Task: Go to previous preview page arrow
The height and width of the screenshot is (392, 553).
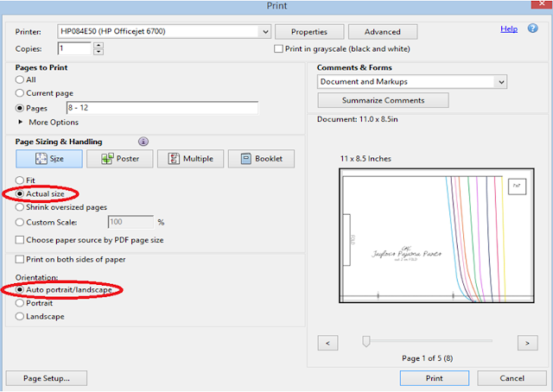Action: 327,343
